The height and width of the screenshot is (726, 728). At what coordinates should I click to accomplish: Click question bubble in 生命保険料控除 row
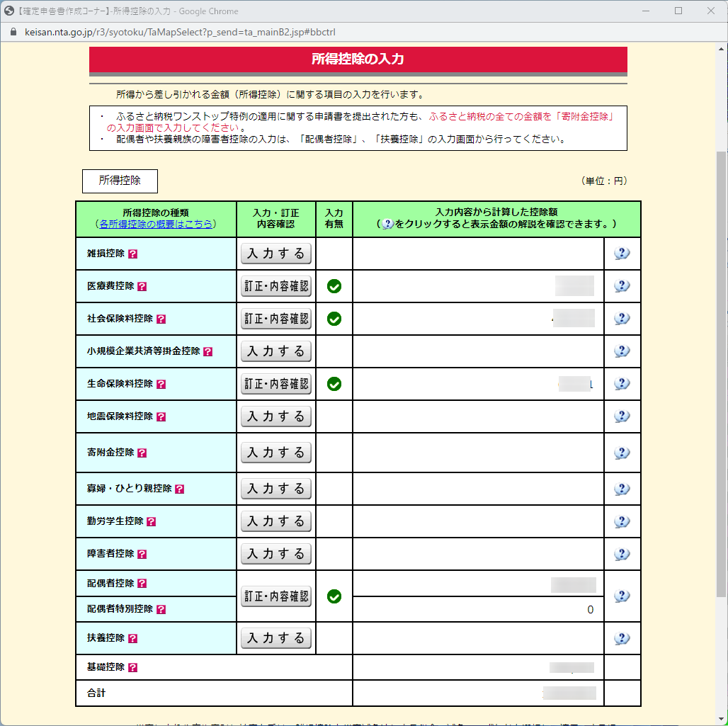622,384
